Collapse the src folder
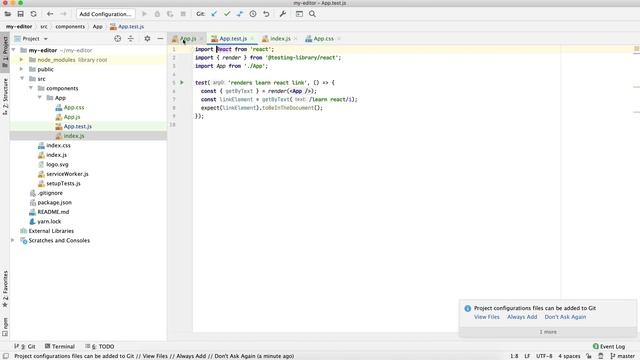This screenshot has width=640, height=360. click(22, 78)
